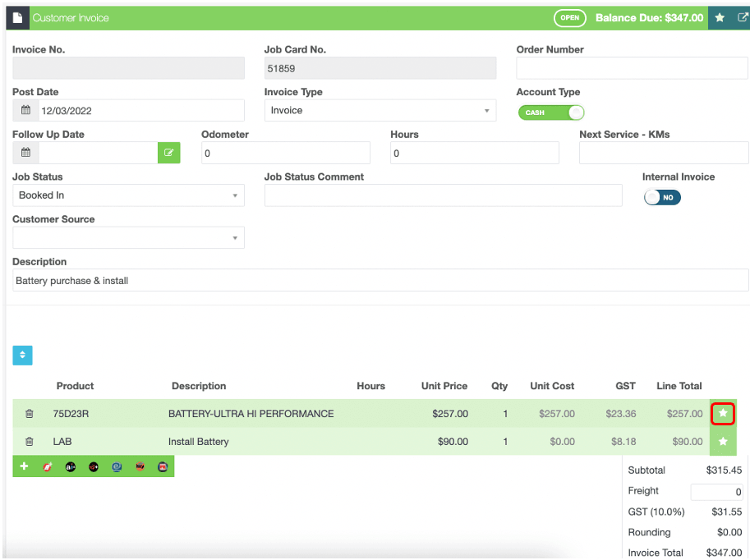Click the Job Status Comment field
Screen dimensions: 750x560
click(444, 195)
